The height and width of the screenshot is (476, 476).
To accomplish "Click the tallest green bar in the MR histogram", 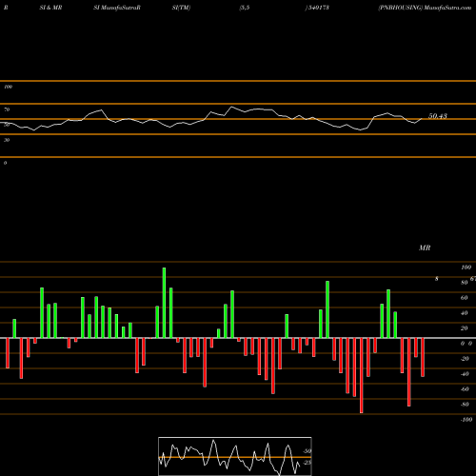I will 164,303.
